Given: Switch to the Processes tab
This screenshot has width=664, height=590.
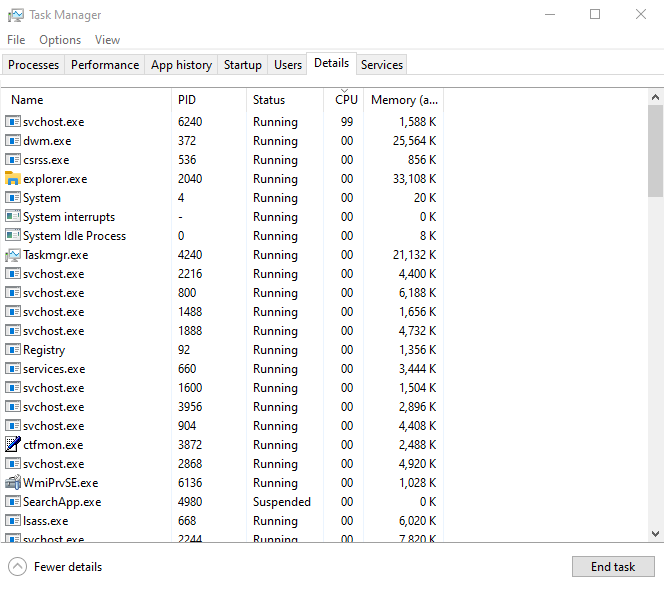Looking at the screenshot, I should coord(33,65).
